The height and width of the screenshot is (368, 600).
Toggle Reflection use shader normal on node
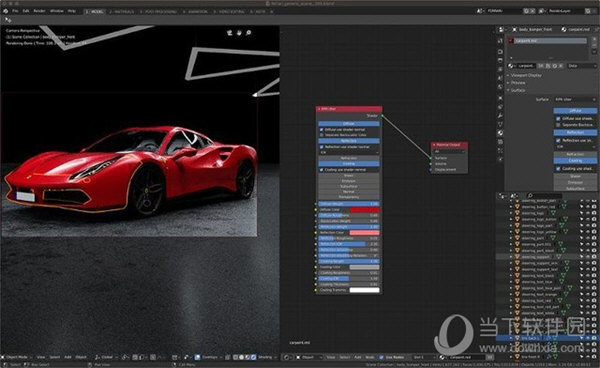tap(321, 147)
